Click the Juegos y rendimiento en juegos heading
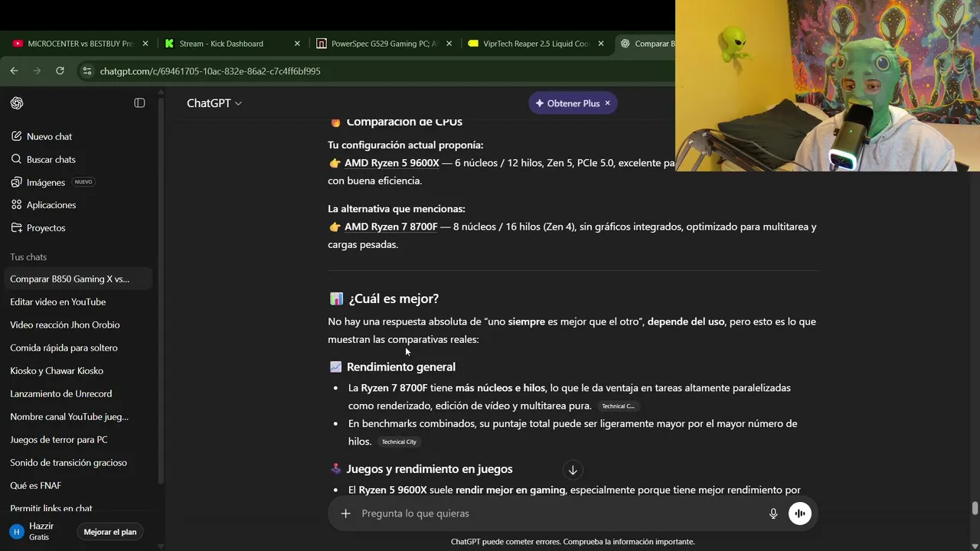 430,469
